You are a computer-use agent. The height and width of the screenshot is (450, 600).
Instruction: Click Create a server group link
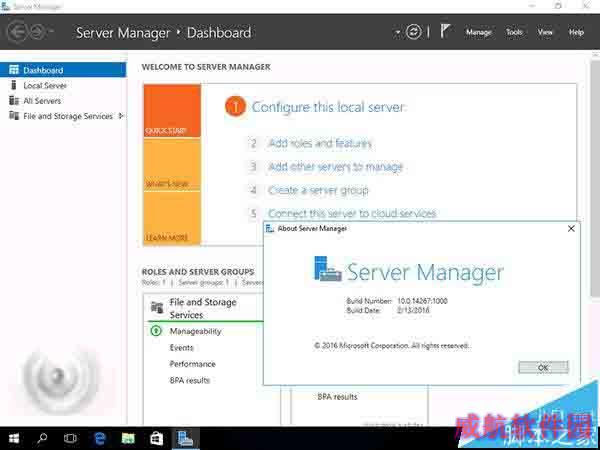[318, 190]
